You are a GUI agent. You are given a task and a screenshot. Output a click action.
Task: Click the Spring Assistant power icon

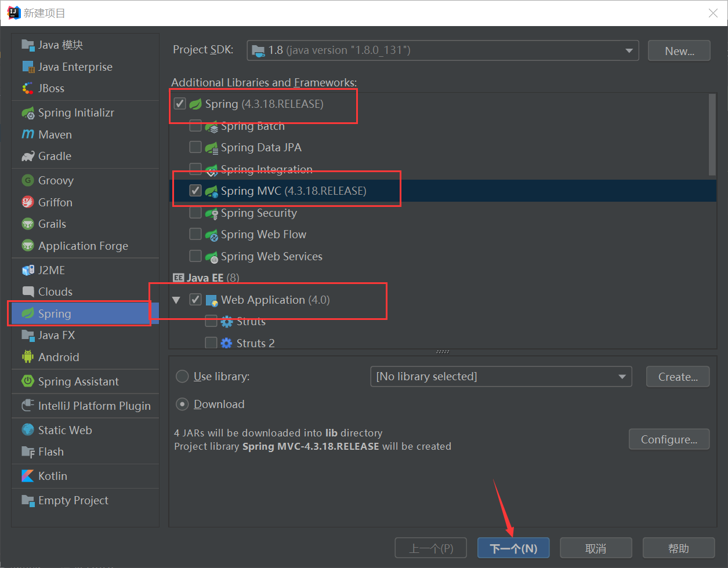(28, 381)
